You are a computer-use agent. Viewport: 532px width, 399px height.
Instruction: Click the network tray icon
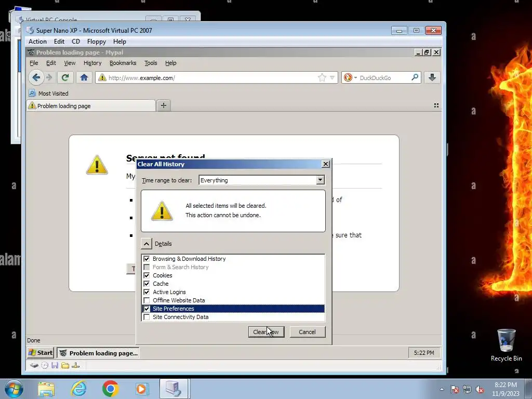[467, 390]
